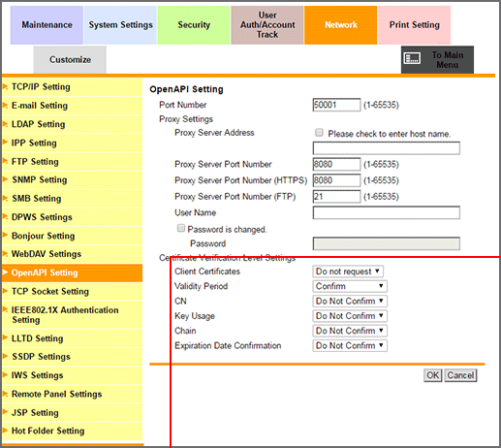Viewport: 501px width, 448px height.
Task: Tick the Password is changed checkbox
Action: coord(181,228)
